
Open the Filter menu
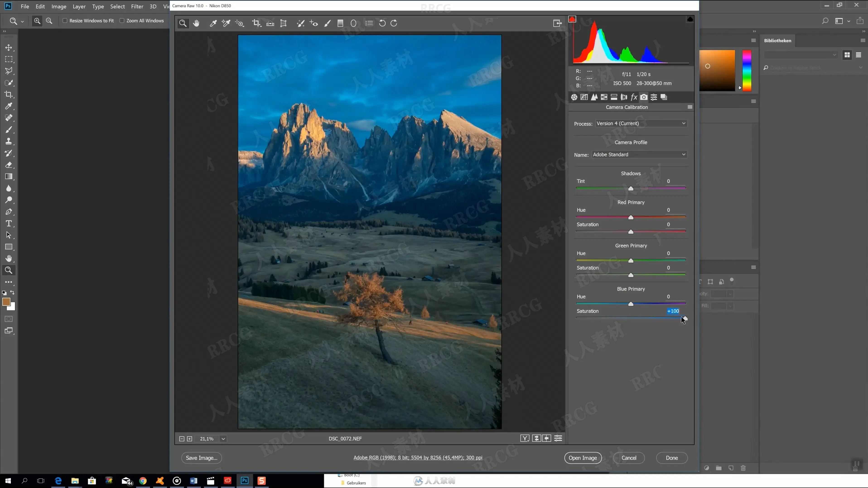click(137, 6)
